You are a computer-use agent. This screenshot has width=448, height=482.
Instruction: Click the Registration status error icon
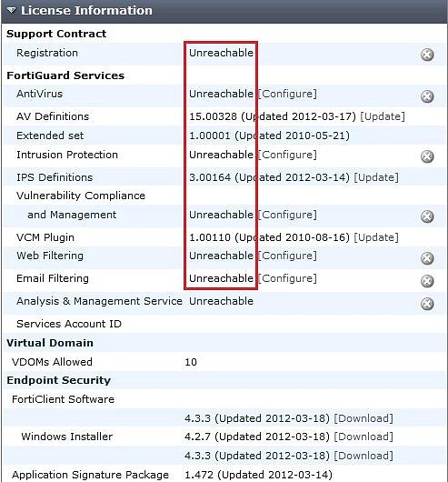(x=427, y=55)
